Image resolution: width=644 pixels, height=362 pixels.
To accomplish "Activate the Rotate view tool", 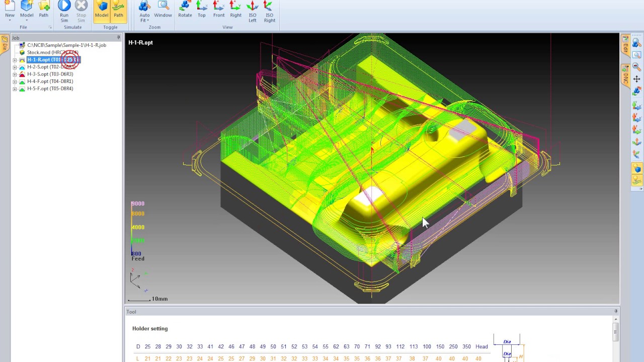I will click(185, 10).
